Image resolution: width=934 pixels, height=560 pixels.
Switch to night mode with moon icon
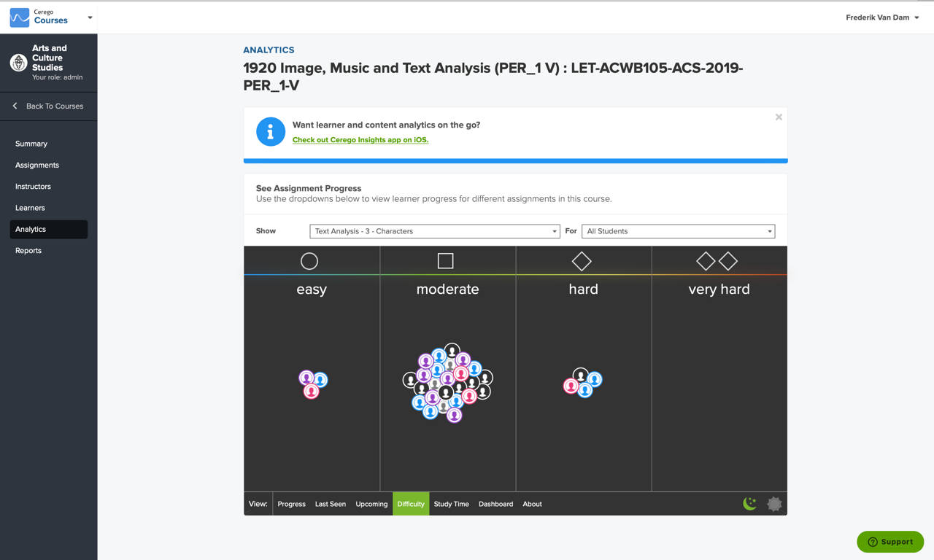(x=749, y=504)
